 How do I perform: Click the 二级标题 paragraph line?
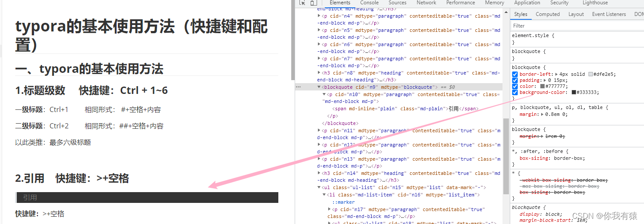pos(89,126)
